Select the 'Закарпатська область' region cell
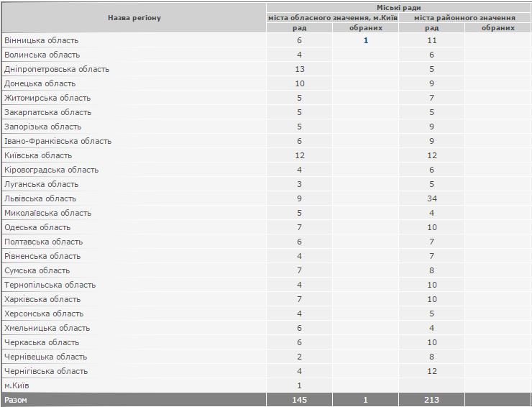Viewport: 532px width, 407px height. tap(47, 112)
